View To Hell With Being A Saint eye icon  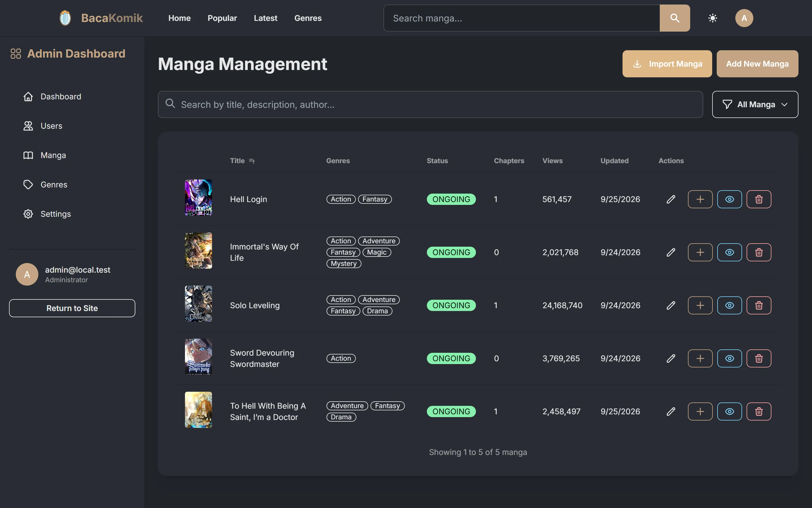tap(729, 411)
